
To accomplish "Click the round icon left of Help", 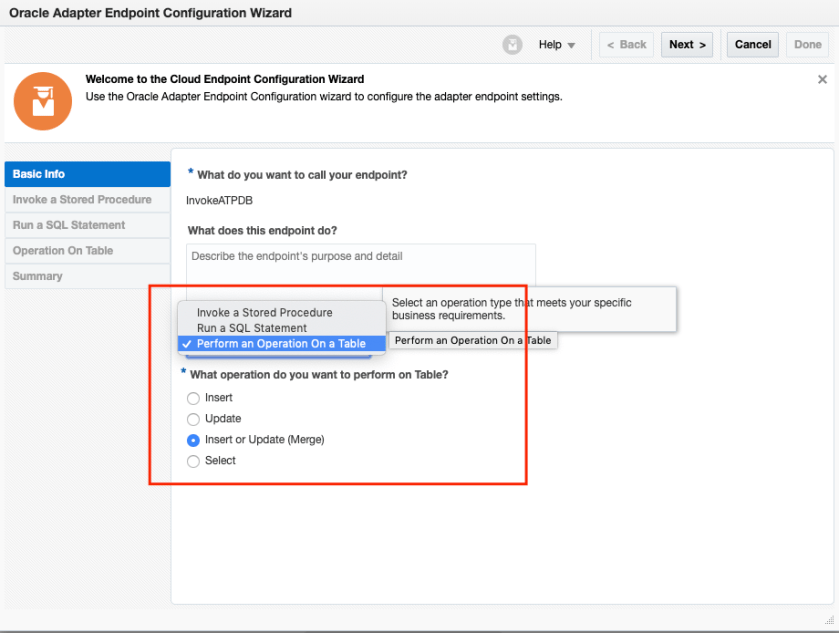I will 512,45.
